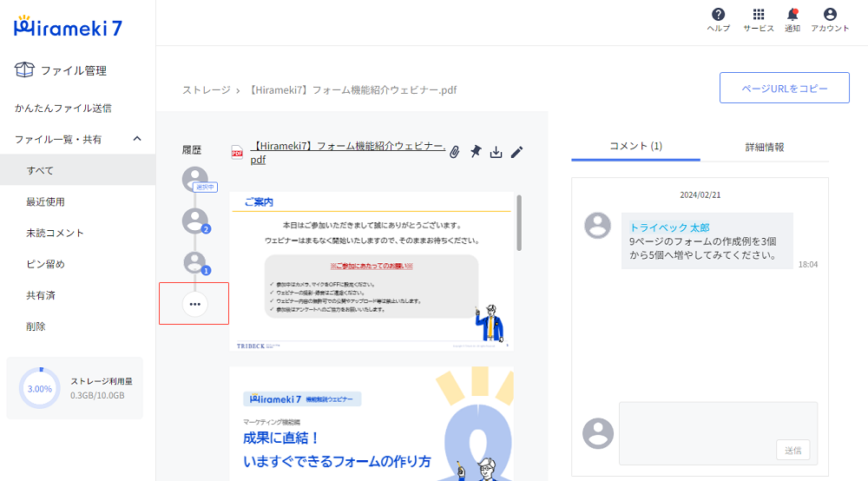Show more history with the ellipsis button

tap(194, 304)
